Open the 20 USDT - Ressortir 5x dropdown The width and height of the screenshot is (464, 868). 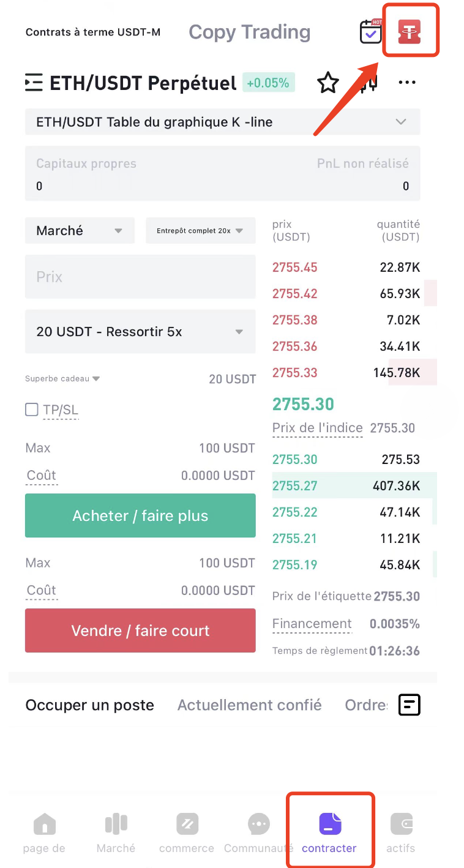pyautogui.click(x=140, y=331)
